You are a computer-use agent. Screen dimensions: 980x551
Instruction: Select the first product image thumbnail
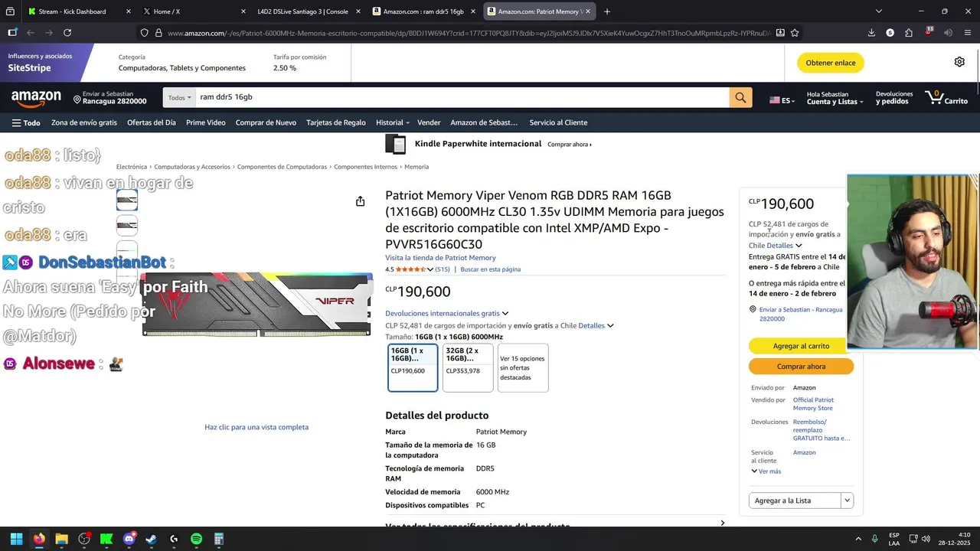pyautogui.click(x=127, y=200)
